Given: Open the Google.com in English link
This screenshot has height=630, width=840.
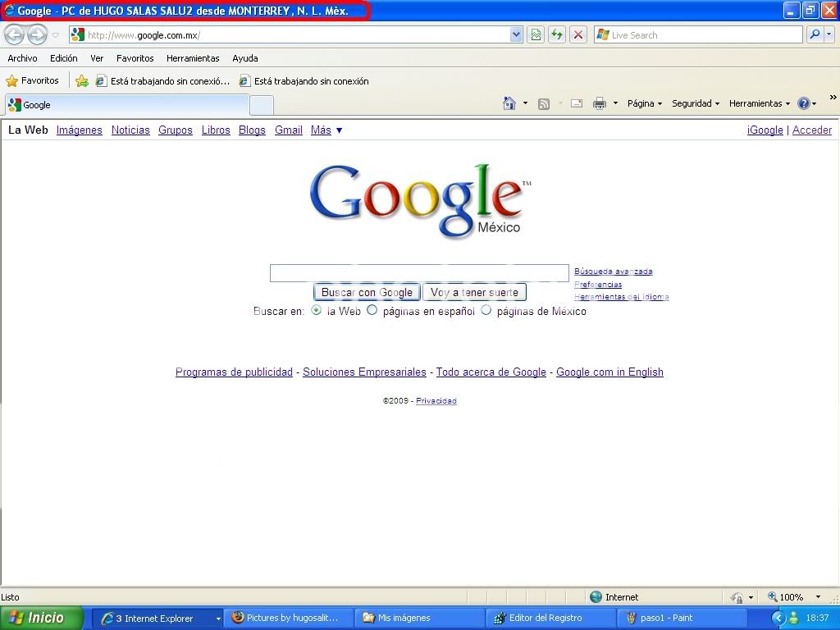Looking at the screenshot, I should click(609, 372).
